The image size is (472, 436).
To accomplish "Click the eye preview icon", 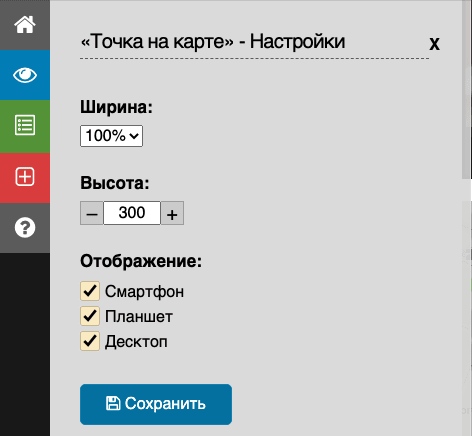I will [x=25, y=75].
